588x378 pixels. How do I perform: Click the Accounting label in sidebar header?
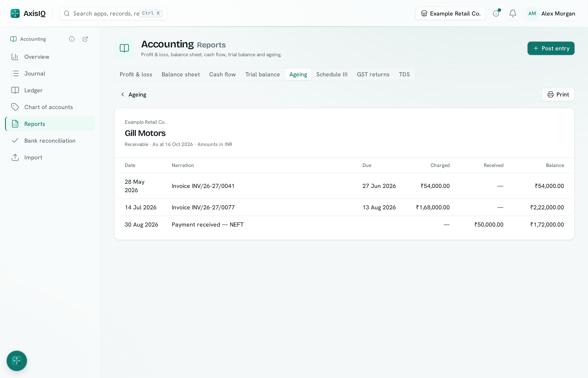click(33, 39)
